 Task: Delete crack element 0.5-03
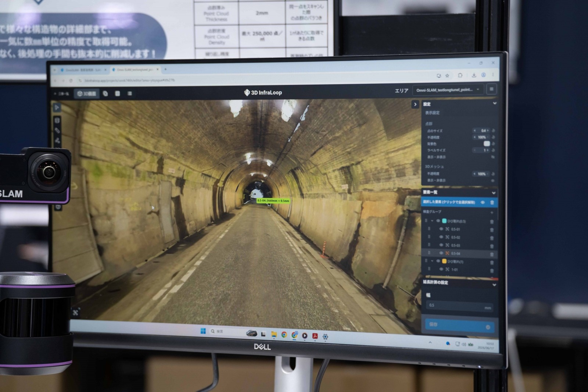492,246
